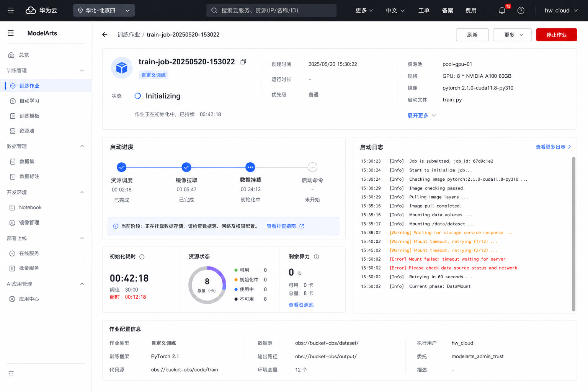Open 查看更多日志 link
This screenshot has height=392, width=588.
point(553,147)
